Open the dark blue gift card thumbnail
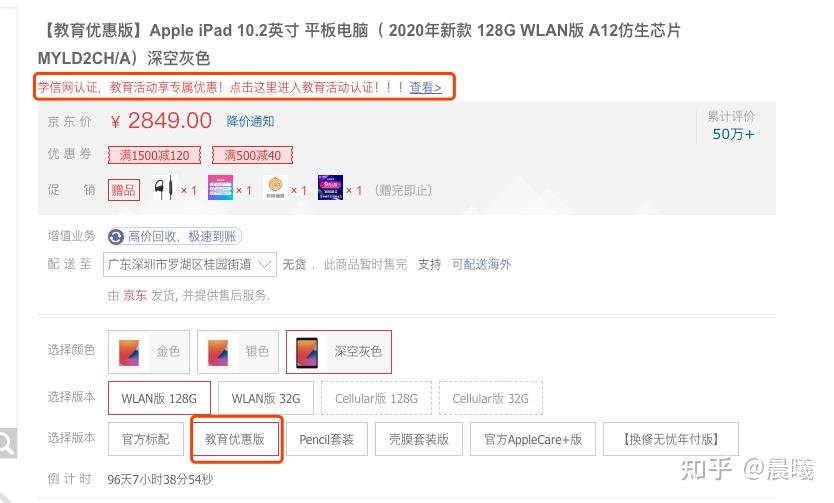The image size is (834, 503). click(330, 188)
